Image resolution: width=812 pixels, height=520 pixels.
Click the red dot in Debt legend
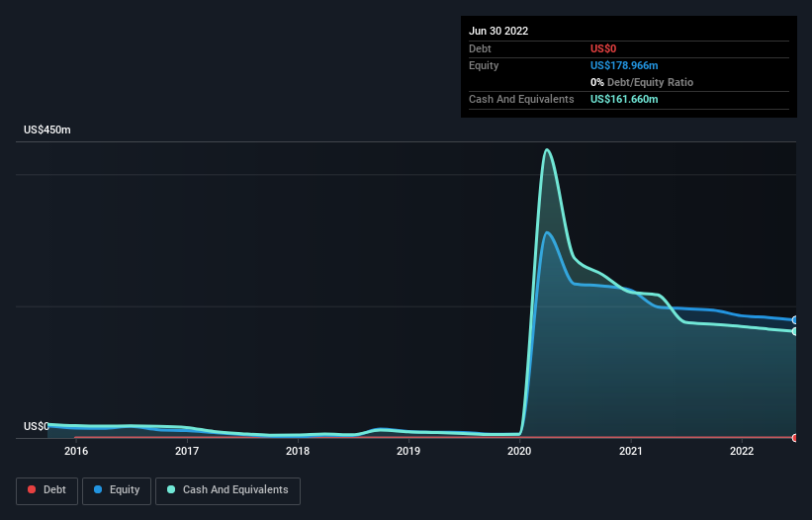(32, 489)
